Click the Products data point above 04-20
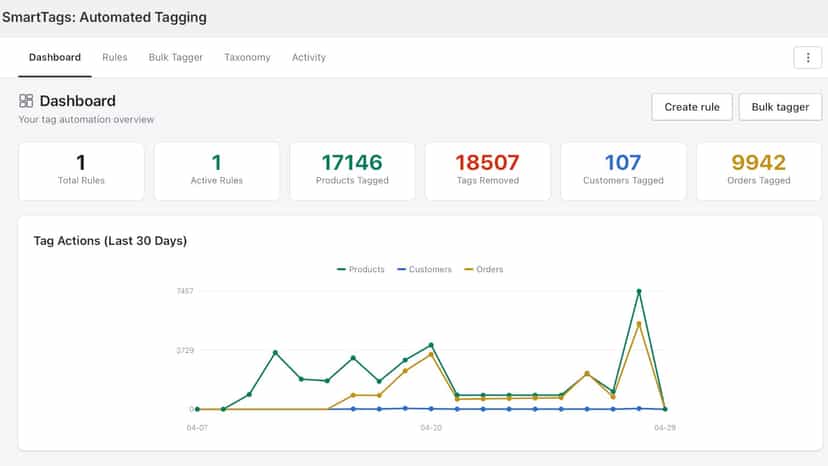The image size is (828, 466). (431, 346)
